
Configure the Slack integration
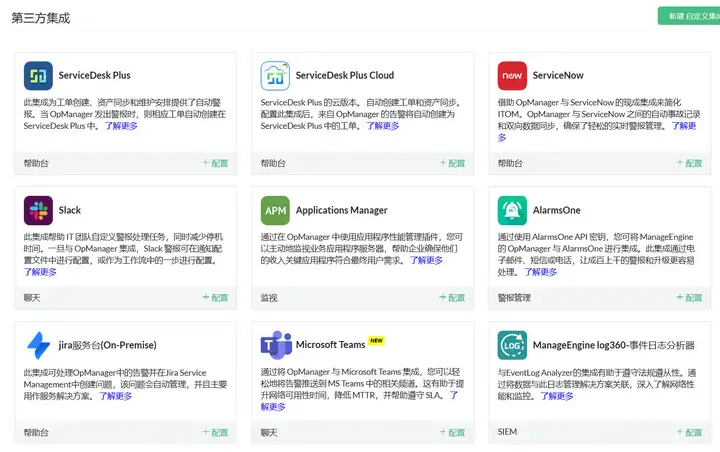pos(215,298)
